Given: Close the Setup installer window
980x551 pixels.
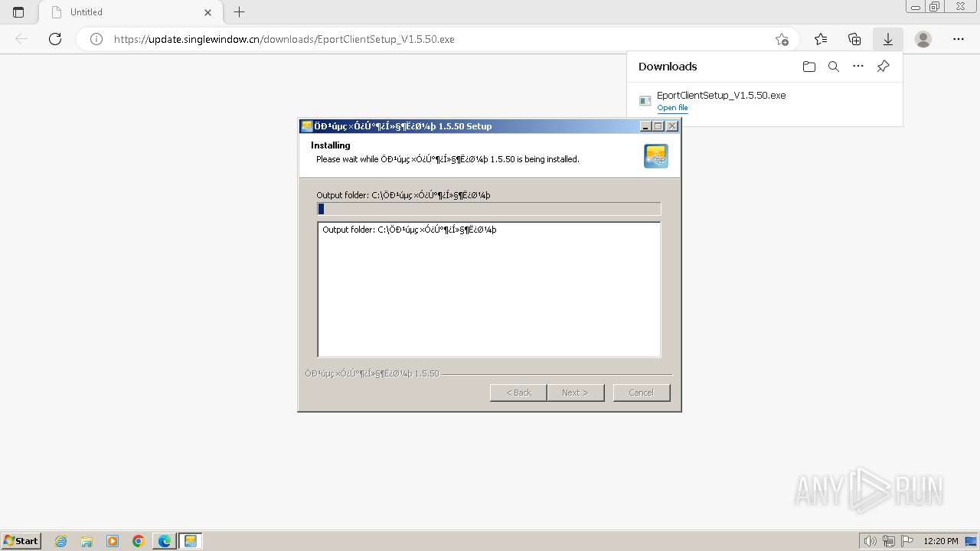Looking at the screenshot, I should (x=672, y=126).
